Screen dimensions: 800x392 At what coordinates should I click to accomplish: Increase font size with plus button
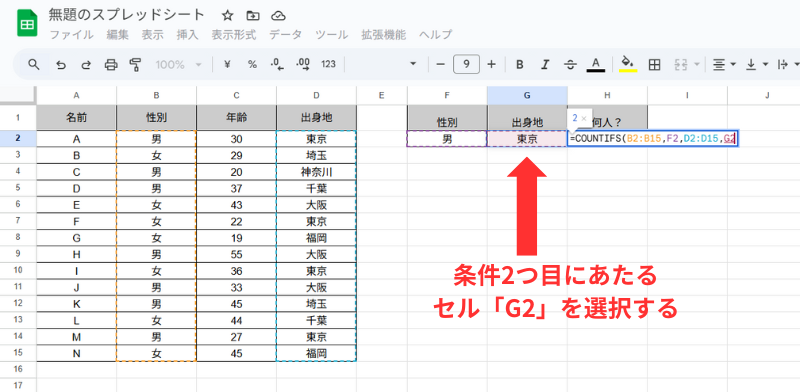491,64
